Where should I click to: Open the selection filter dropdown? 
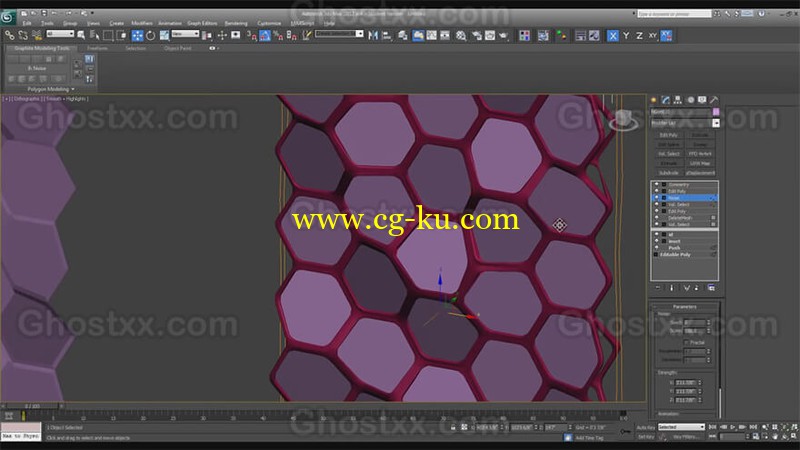60,34
